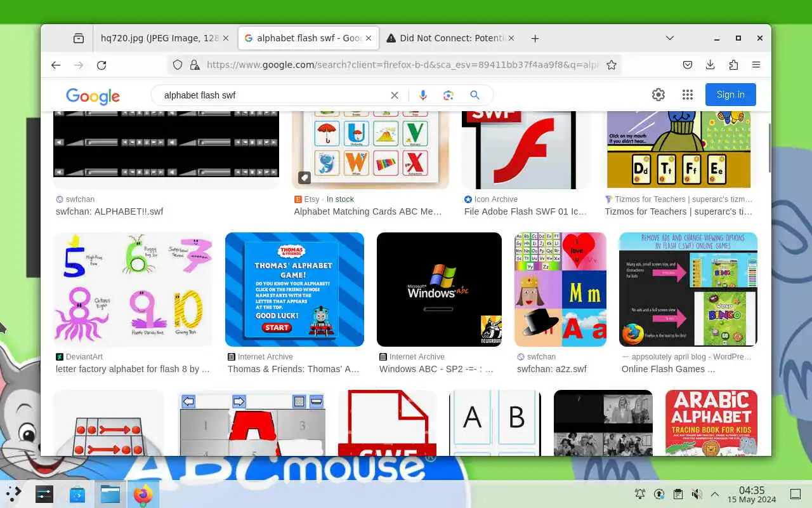Open Alphabet Matching Cards Etsy link
The image size is (812, 508).
[368, 211]
